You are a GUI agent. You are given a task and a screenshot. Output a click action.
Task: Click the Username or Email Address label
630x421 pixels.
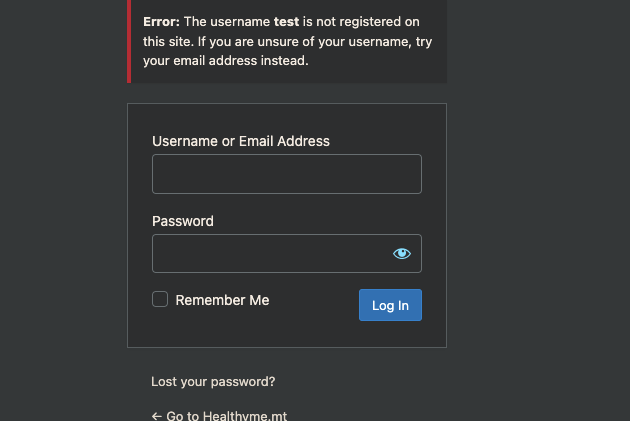pos(241,141)
